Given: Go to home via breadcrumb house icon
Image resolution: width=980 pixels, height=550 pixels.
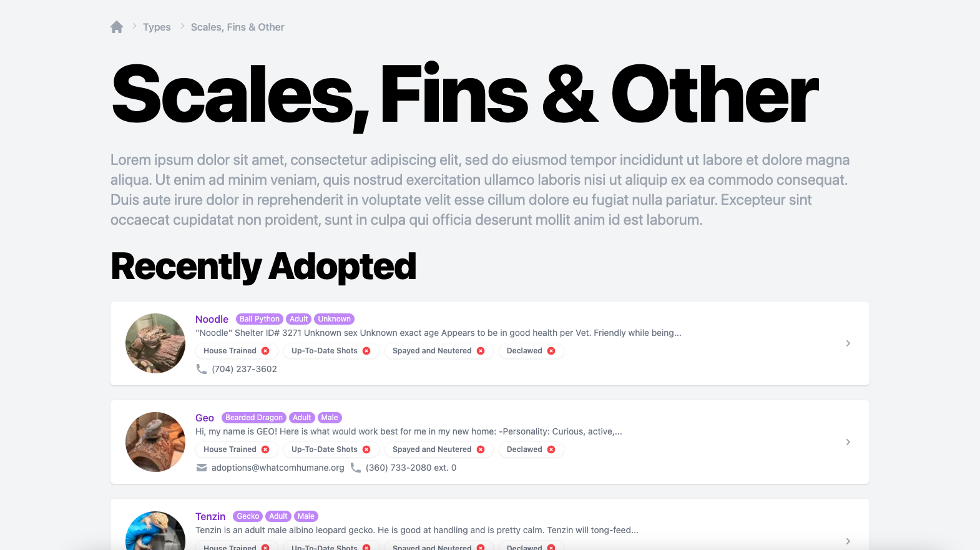Looking at the screenshot, I should tap(117, 27).
